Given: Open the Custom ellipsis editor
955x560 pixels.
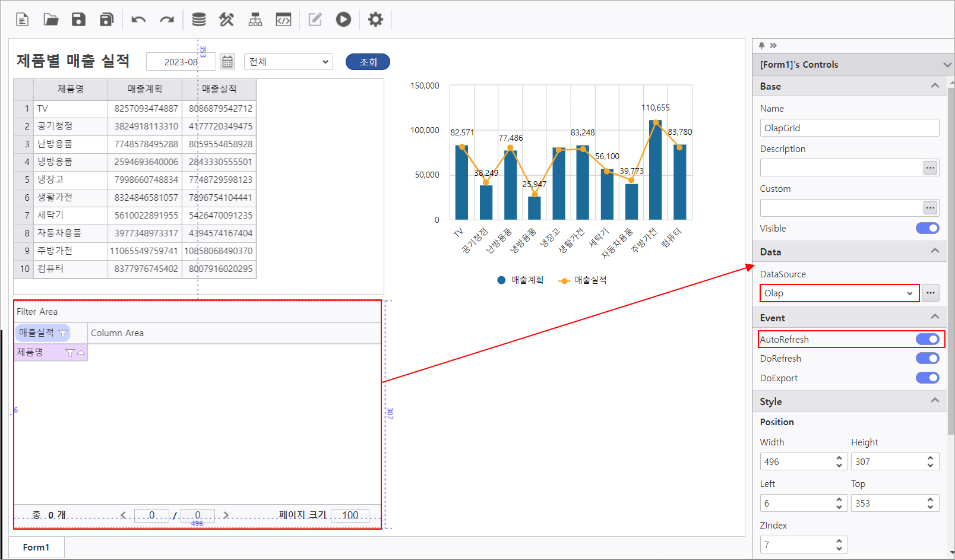Looking at the screenshot, I should tap(931, 208).
